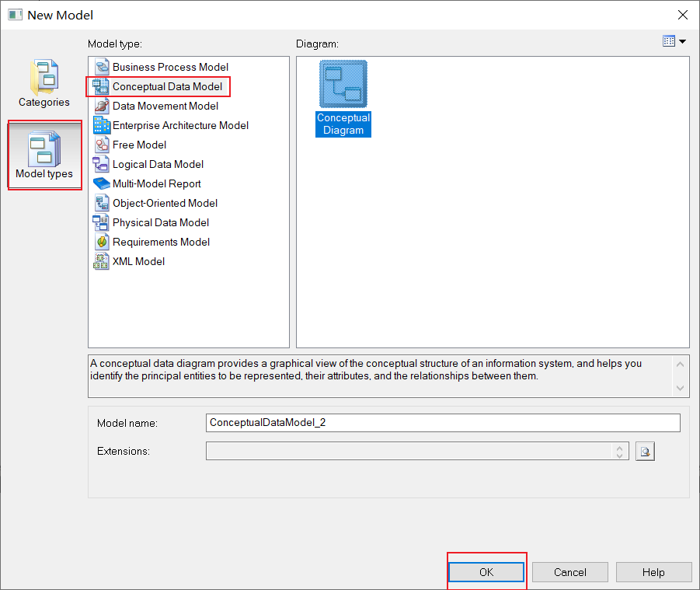Pick the Data Movement Model icon

click(x=102, y=106)
